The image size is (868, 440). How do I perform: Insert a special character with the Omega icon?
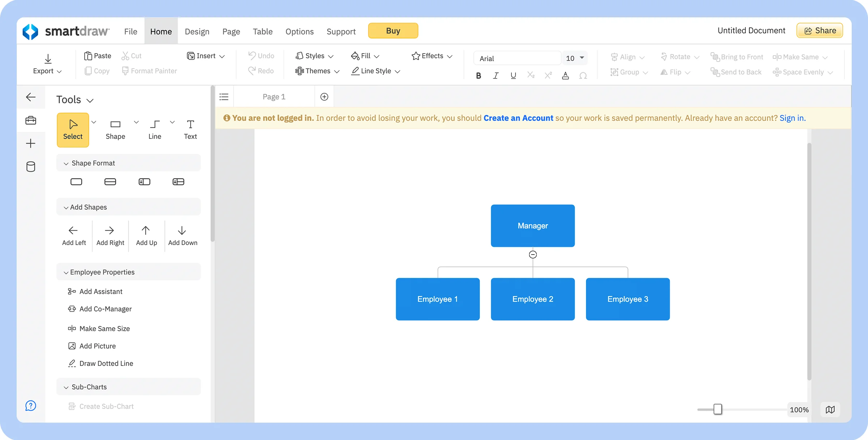point(583,76)
